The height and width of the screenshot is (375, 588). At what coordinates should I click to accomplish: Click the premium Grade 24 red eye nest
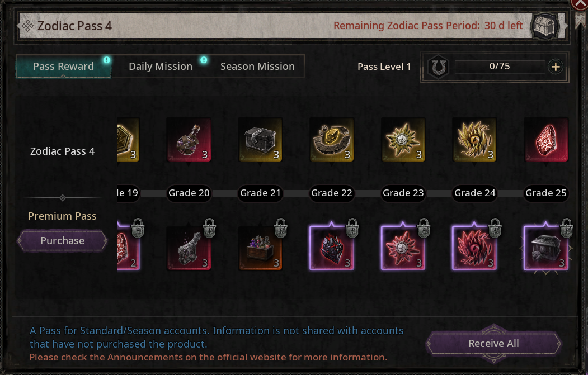point(474,248)
